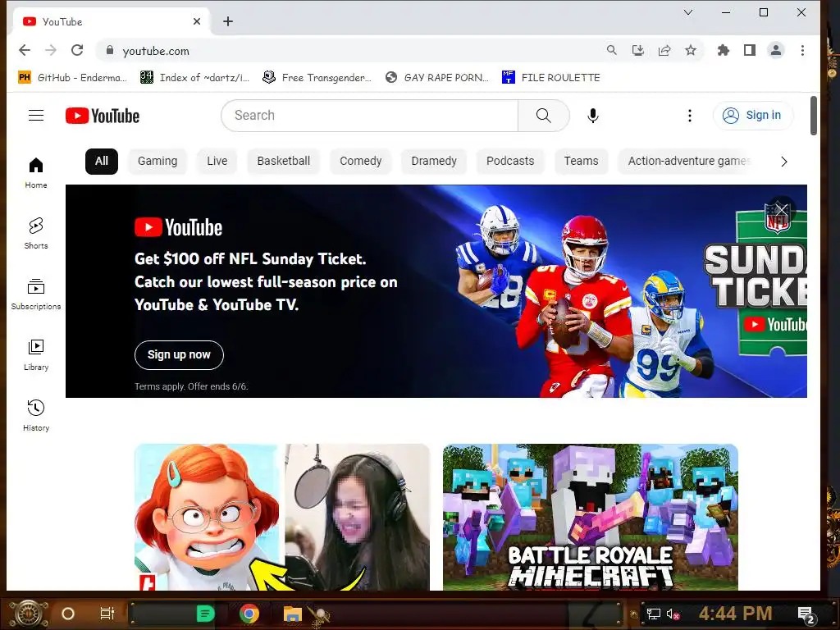This screenshot has height=630, width=840.
Task: Open the Turning Red character video thumbnail
Action: coord(282,517)
